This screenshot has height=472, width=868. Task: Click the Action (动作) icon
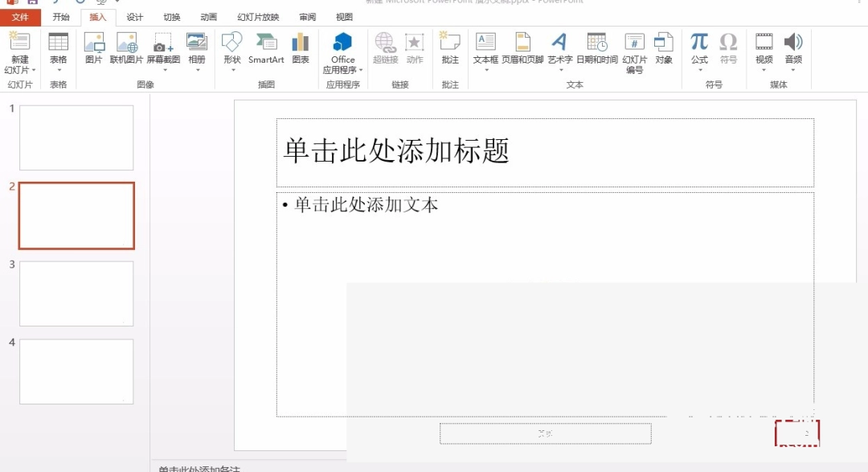point(415,42)
